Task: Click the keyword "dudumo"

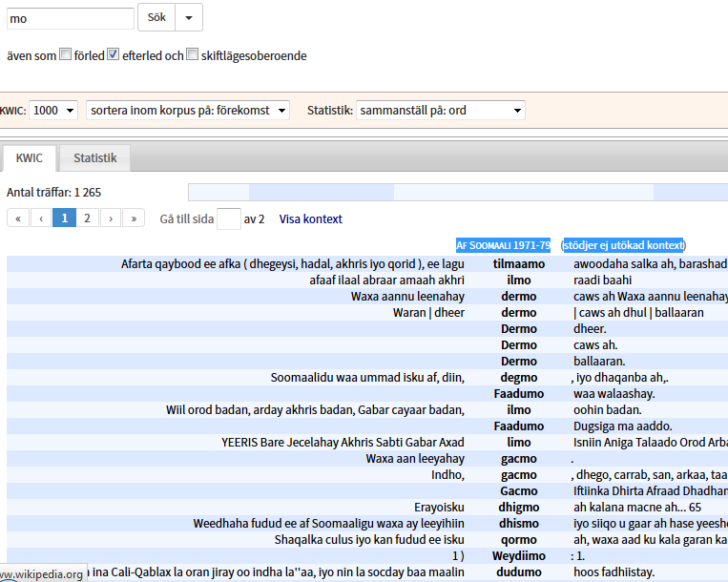Action: [x=519, y=572]
